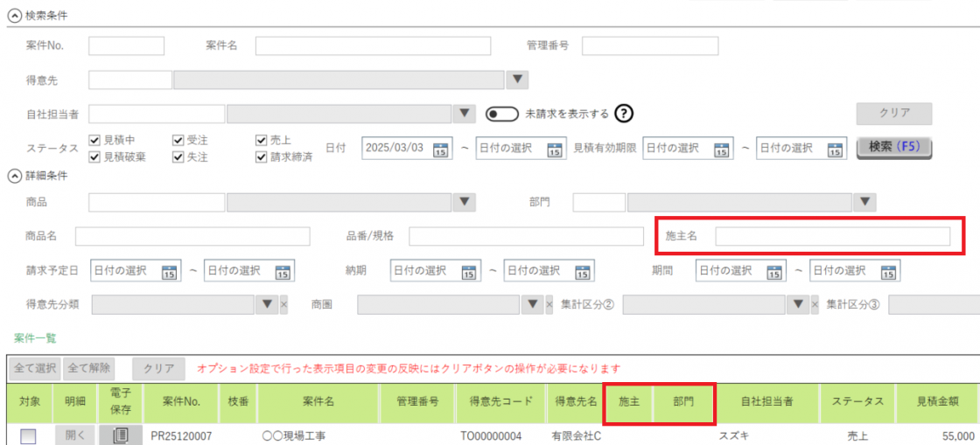Click the help question mark icon

point(623,114)
